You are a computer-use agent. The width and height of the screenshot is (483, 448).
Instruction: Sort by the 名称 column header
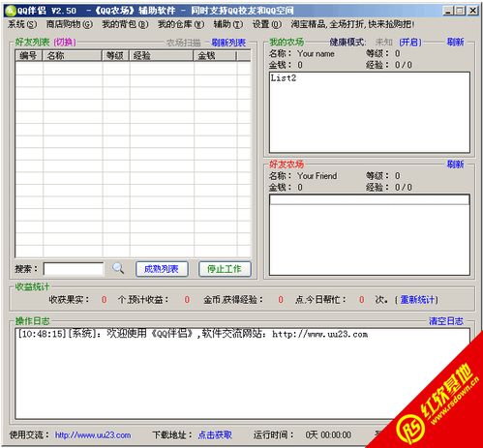click(73, 56)
